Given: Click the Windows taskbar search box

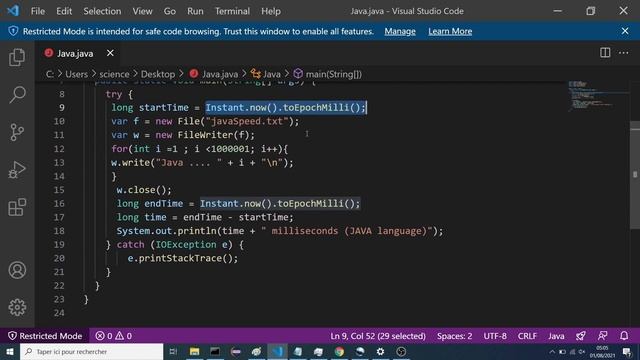Looking at the screenshot, I should tap(91, 351).
